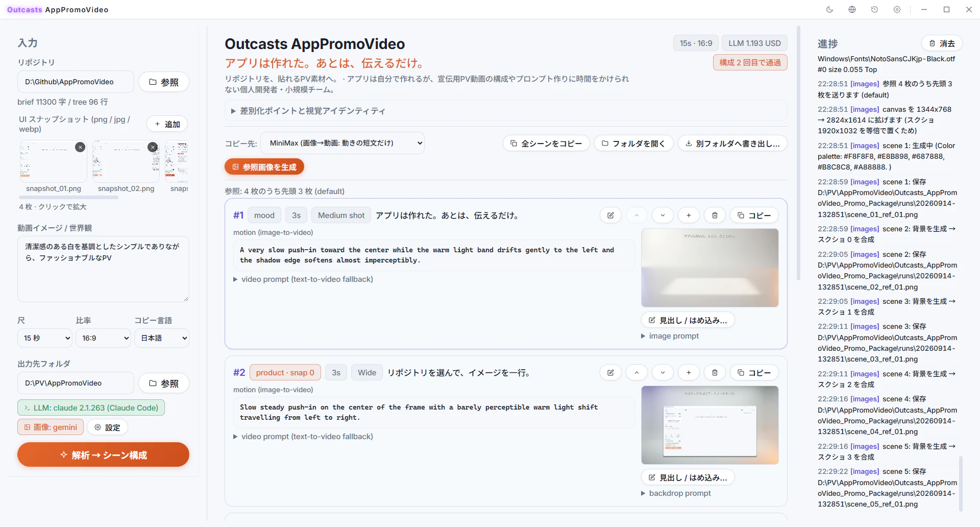Edit scene #1 with pencil icon
The width and height of the screenshot is (980, 527).
[610, 215]
